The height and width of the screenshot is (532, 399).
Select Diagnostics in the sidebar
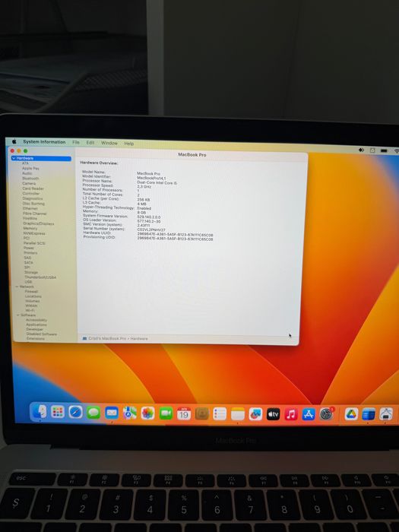[33, 198]
